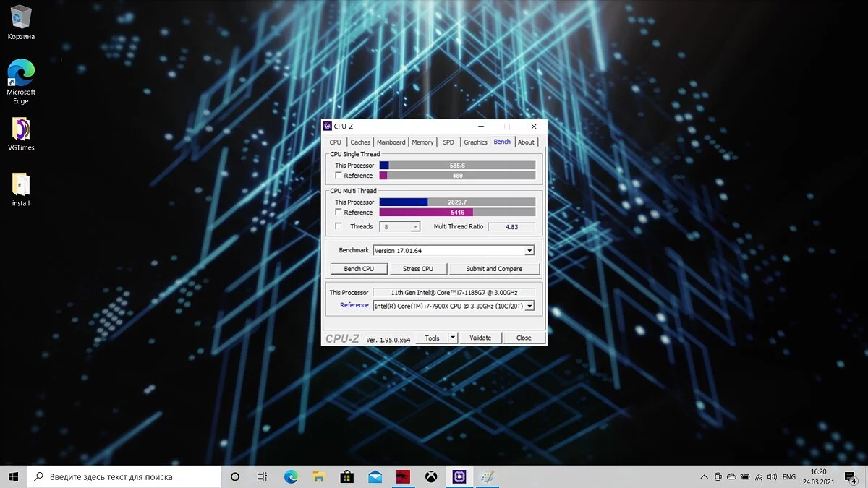Minimize the CPU-Z window
The height and width of the screenshot is (488, 868).
click(x=480, y=127)
